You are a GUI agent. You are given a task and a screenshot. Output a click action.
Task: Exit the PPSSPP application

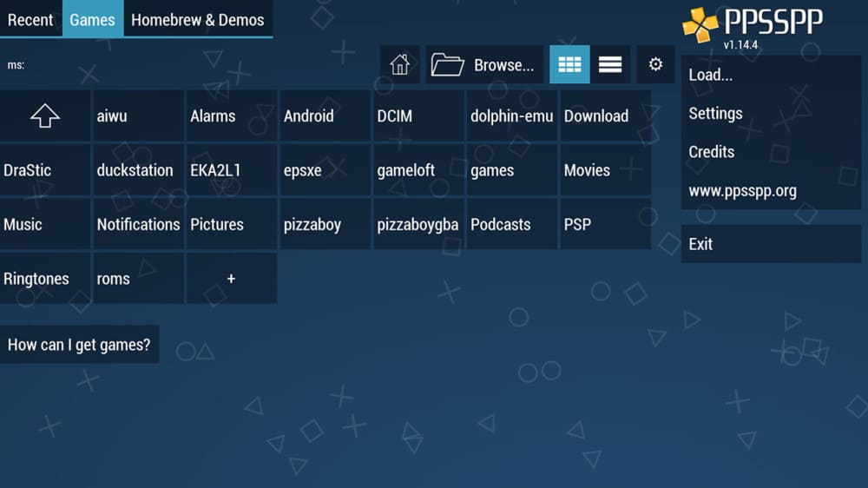pos(771,244)
